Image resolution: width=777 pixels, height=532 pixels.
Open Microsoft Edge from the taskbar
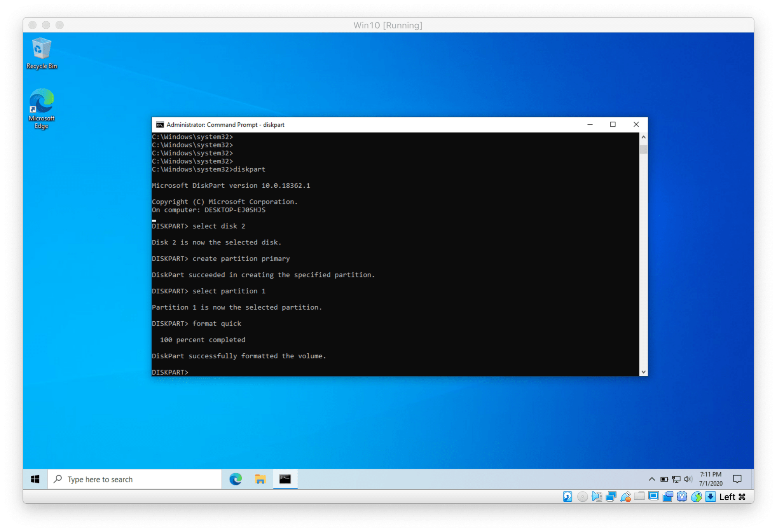point(236,479)
